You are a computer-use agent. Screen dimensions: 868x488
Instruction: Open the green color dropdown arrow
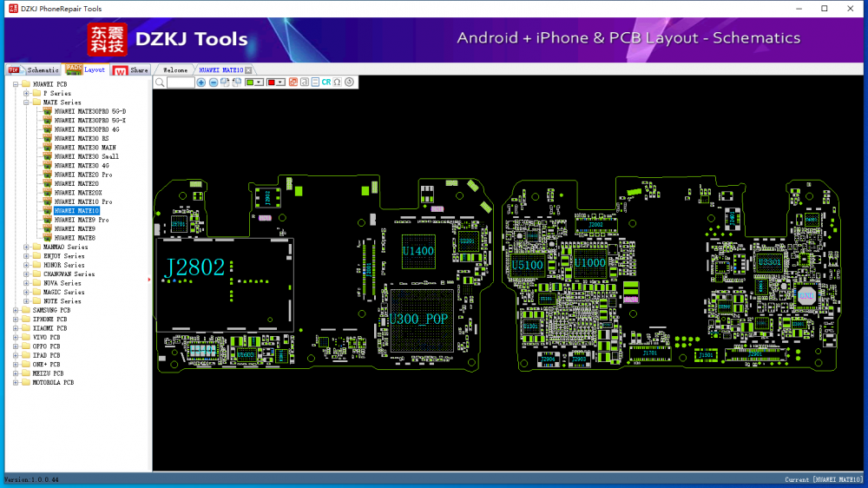click(x=259, y=82)
